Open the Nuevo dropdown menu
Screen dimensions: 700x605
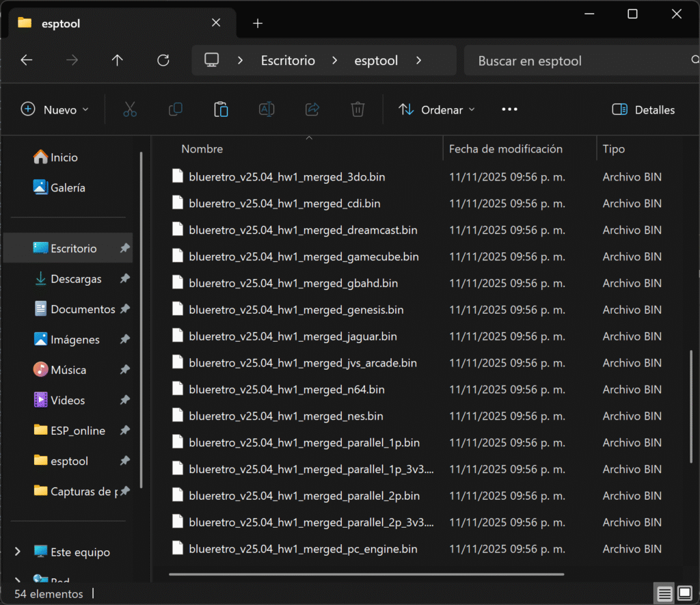55,109
